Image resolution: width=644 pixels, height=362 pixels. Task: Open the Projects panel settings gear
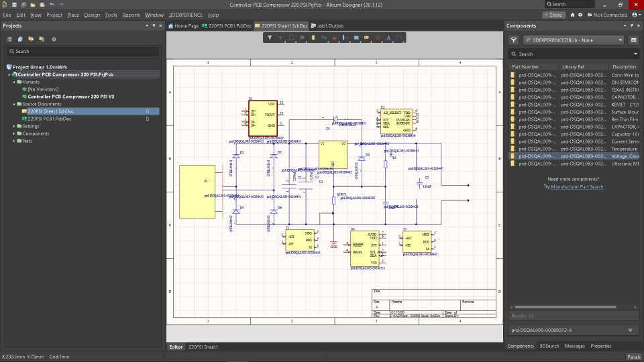(54, 39)
